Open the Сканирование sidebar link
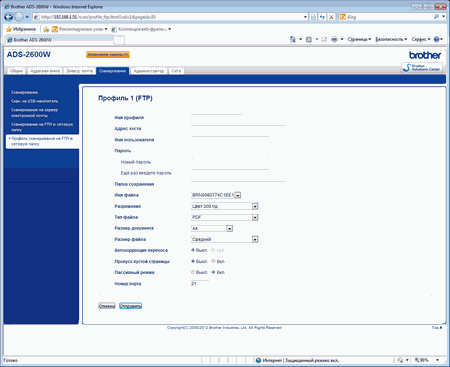The image size is (450, 367). (24, 92)
